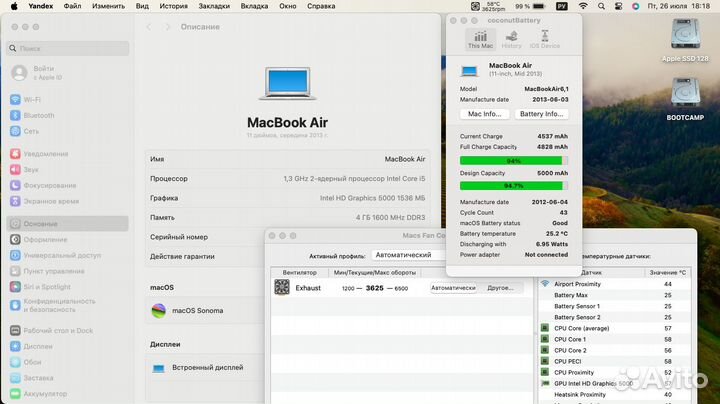The width and height of the screenshot is (720, 404).
Task: Select Основные in settings sidebar
Action: tap(68, 224)
